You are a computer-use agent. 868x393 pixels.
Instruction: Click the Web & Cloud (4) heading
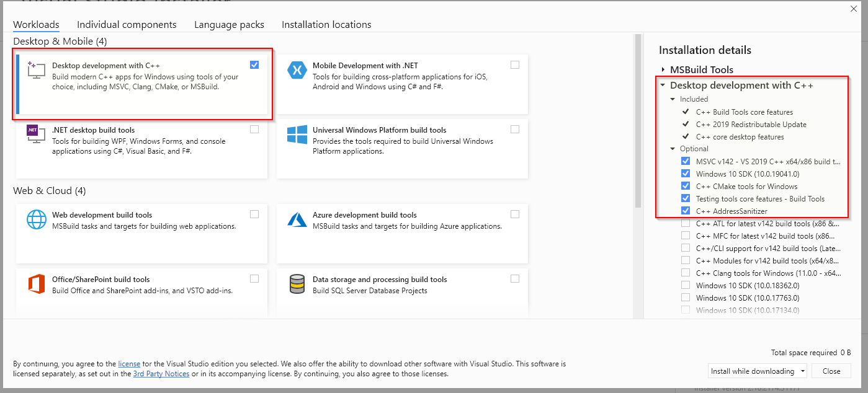pyautogui.click(x=50, y=191)
